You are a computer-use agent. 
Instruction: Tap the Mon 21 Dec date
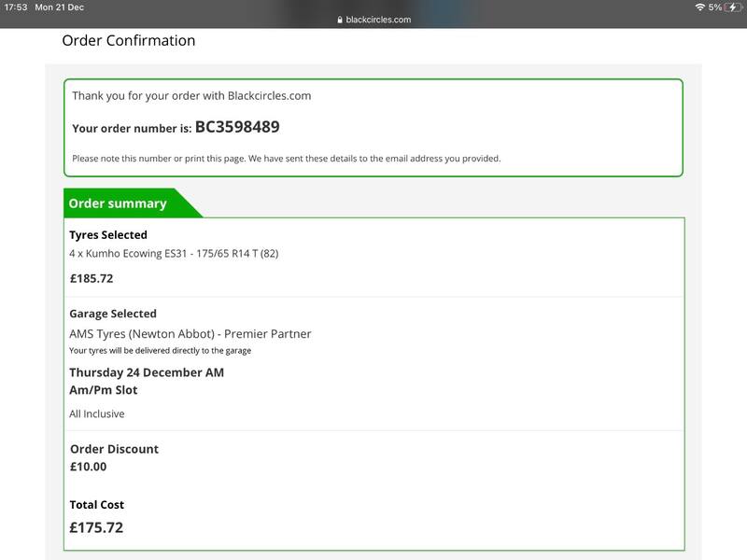point(59,7)
